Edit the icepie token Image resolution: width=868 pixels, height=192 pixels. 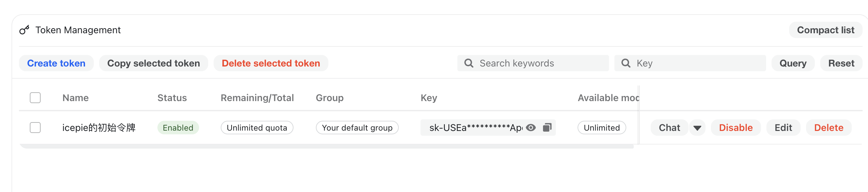tap(783, 128)
